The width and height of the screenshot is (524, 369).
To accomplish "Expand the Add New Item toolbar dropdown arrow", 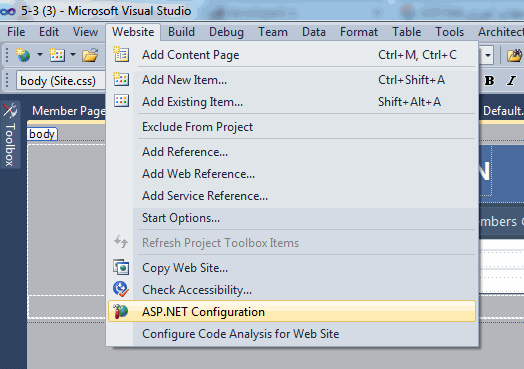I will (x=73, y=54).
